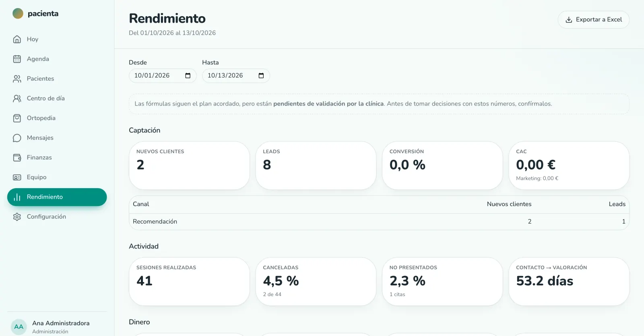Click the Rendimiento bar chart icon
This screenshot has height=336, width=644.
click(x=17, y=197)
